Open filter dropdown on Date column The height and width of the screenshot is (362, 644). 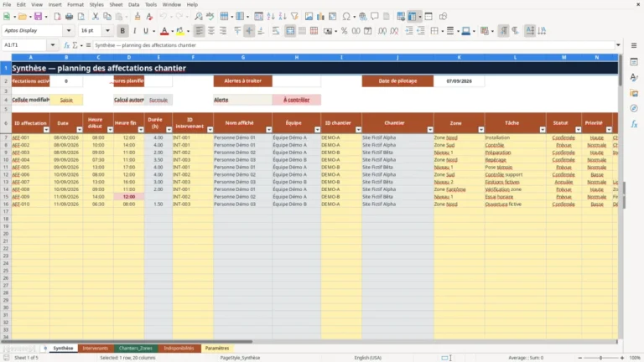pyautogui.click(x=80, y=130)
